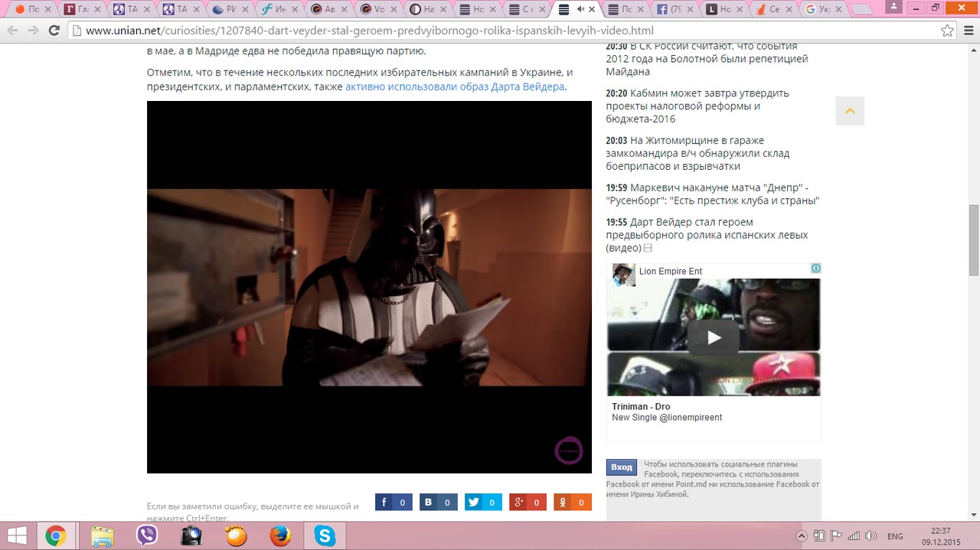Open Skype from the taskbar
The width and height of the screenshot is (980, 550).
point(325,536)
